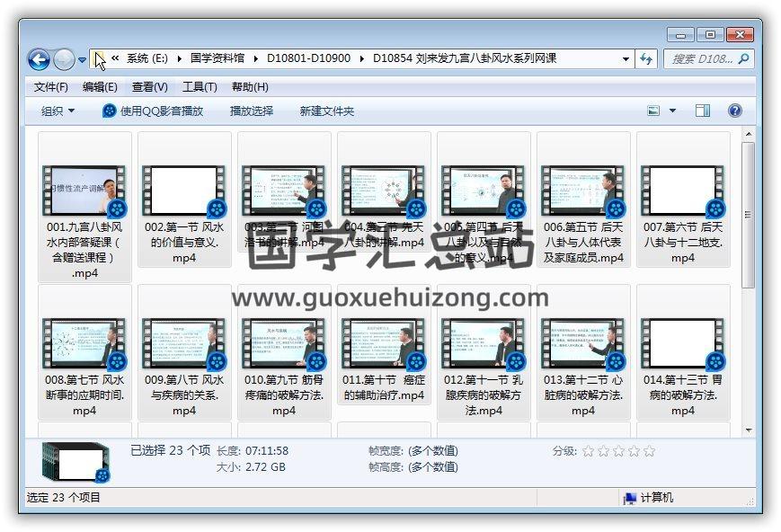
Task: Select the 006.第五节 后天八卦与人体代表 video
Action: pyautogui.click(x=583, y=199)
